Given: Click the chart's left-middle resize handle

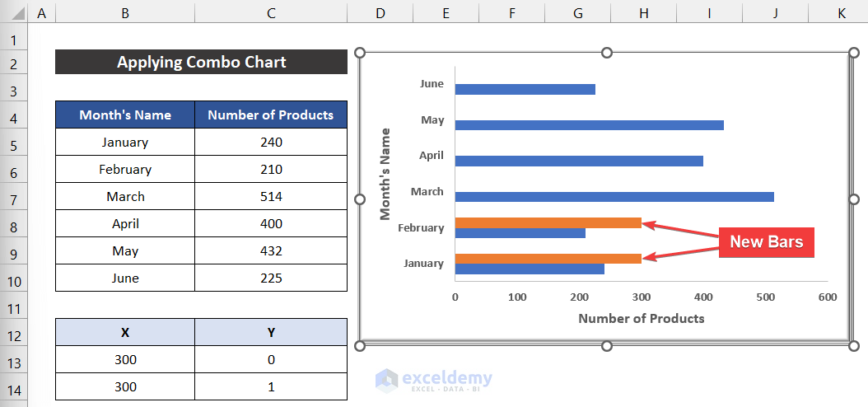Looking at the screenshot, I should coord(359,199).
